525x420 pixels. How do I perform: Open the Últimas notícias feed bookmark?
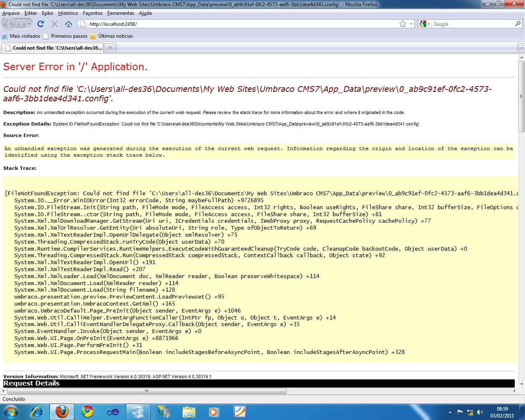point(112,36)
